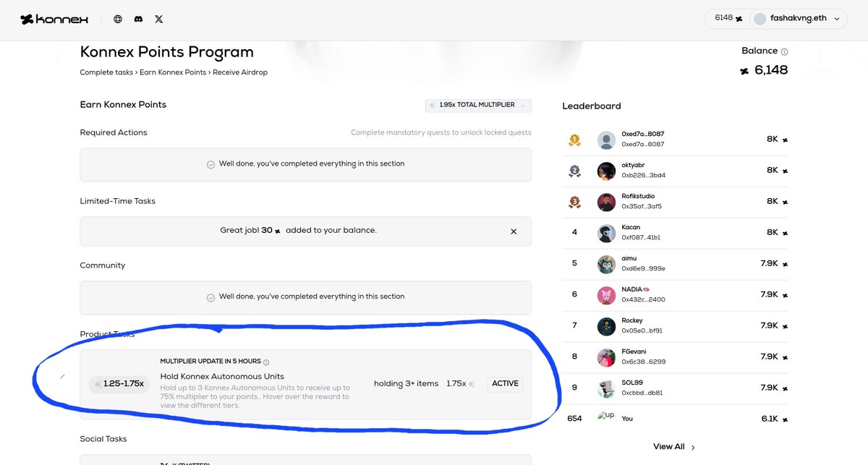The image size is (868, 465).
Task: Click 'Hold Konnex Autonomous Units' task title
Action: pos(222,376)
